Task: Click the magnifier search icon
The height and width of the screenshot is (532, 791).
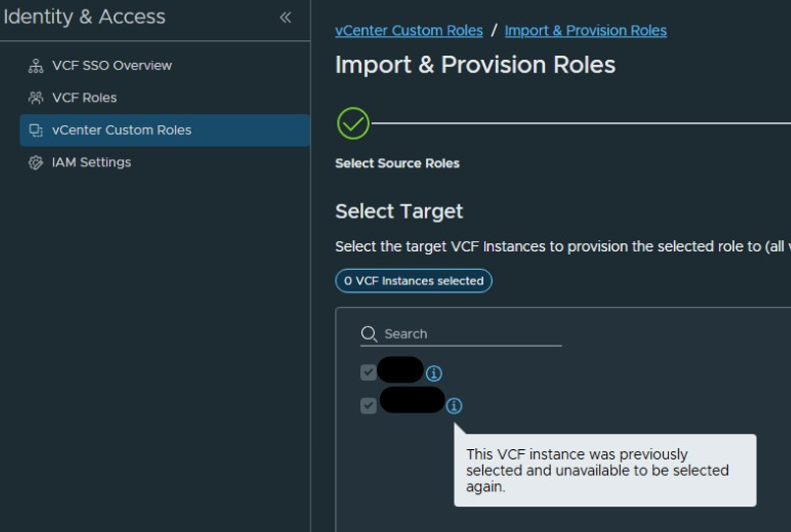Action: pyautogui.click(x=369, y=334)
